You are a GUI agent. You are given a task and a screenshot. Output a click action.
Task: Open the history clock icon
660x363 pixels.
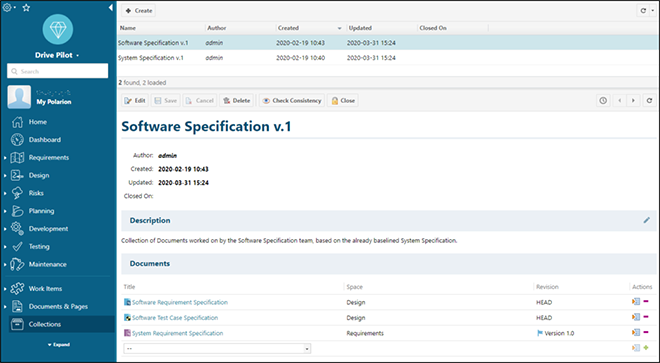point(603,101)
